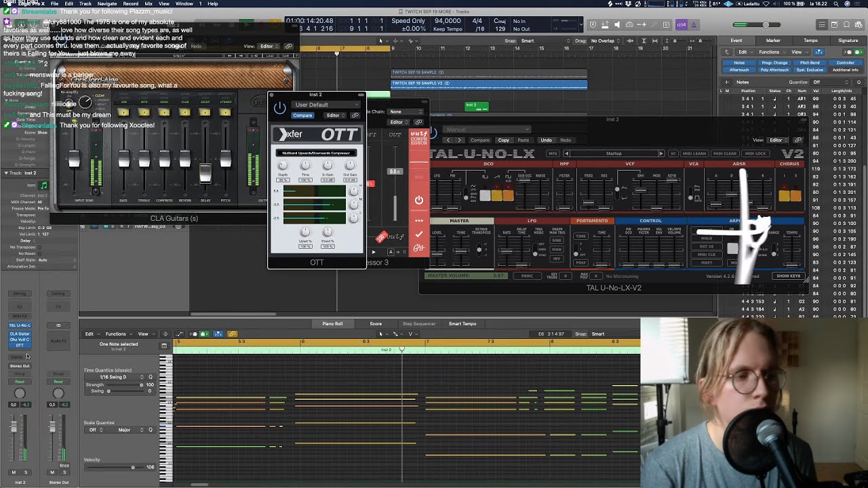This screenshot has height=488, width=868.
Task: Toggle Additional Info button
Action: [x=845, y=70]
